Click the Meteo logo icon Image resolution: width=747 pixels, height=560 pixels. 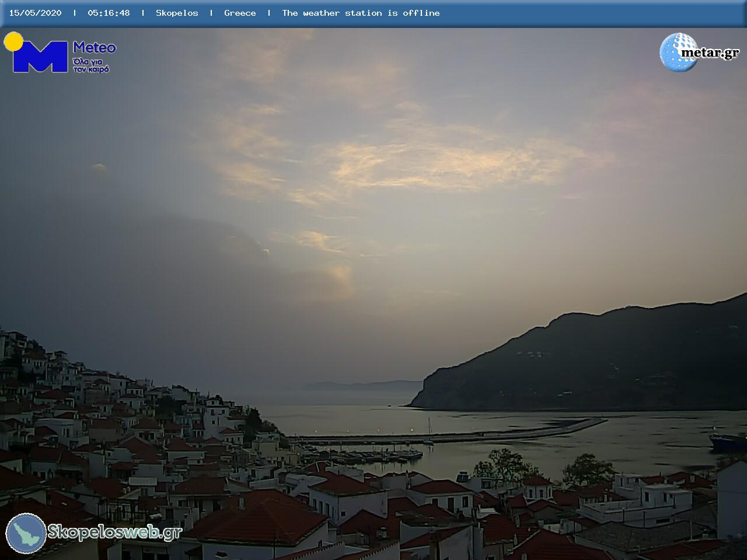[36, 52]
